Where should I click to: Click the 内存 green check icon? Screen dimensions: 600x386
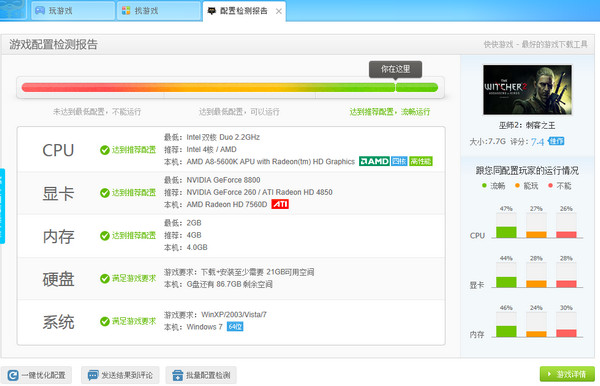coord(104,236)
